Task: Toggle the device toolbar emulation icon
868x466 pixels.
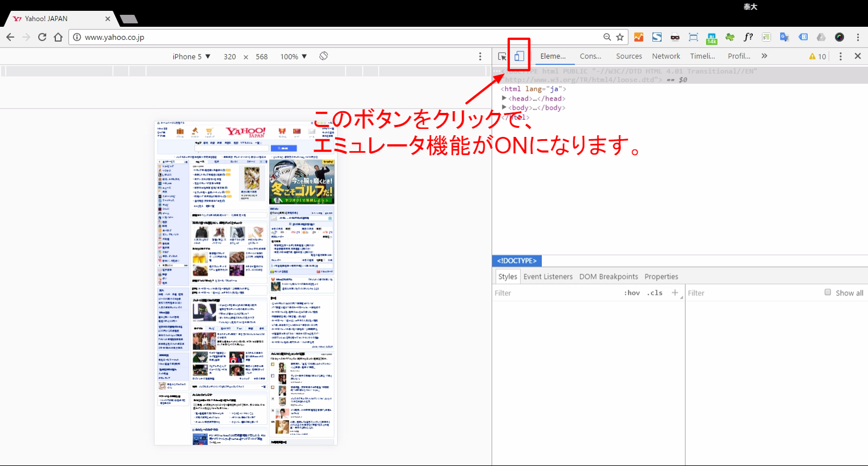Action: (x=519, y=56)
